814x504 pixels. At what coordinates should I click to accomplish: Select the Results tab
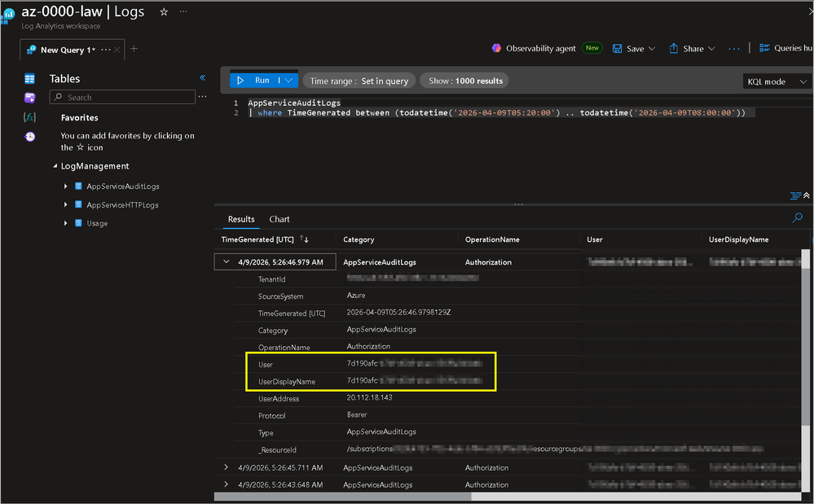pos(241,219)
